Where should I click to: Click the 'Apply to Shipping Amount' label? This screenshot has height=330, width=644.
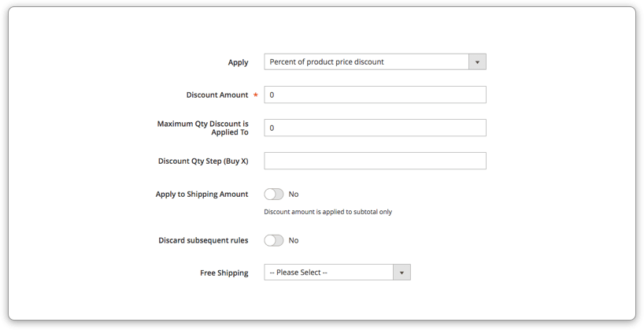tap(202, 195)
